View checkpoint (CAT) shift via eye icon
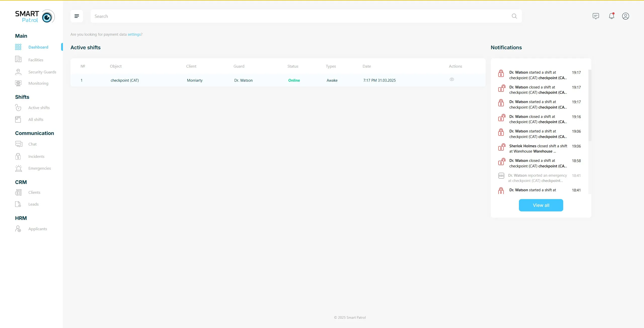 tap(452, 79)
